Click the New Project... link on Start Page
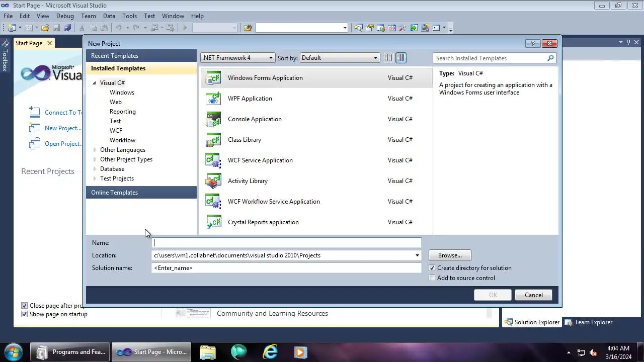644x362 pixels. 63,128
